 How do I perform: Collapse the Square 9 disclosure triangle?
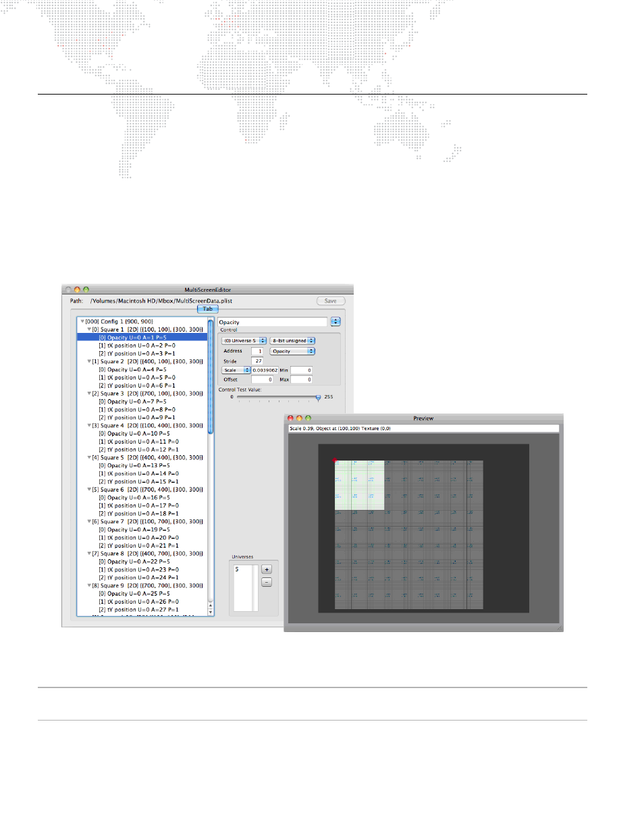[x=89, y=585]
